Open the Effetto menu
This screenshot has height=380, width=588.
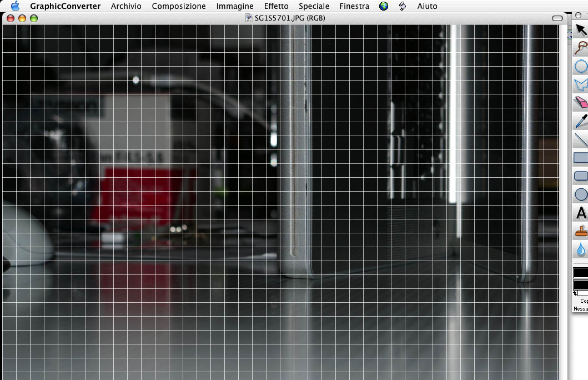click(x=276, y=6)
